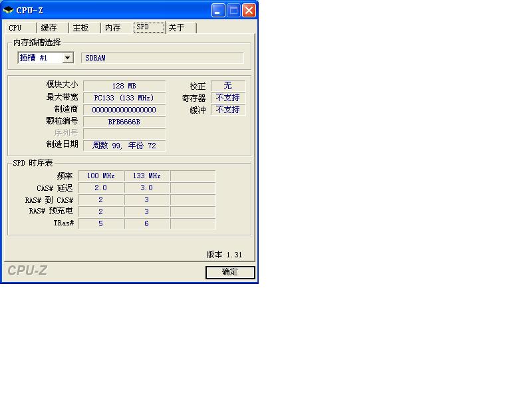Click the CPU-Z chip icon in title bar

tap(8, 10)
